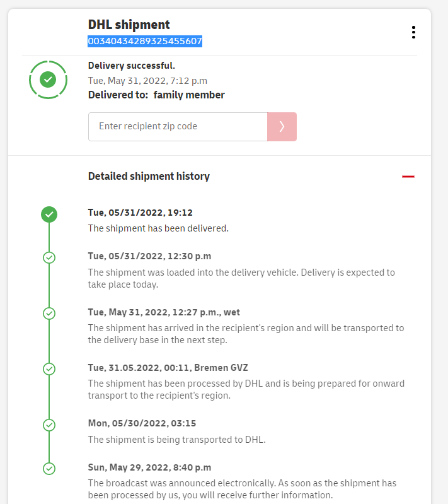Screen dimensions: 448x504
Task: Click the 'Delivered to: family member' text
Action: [156, 95]
